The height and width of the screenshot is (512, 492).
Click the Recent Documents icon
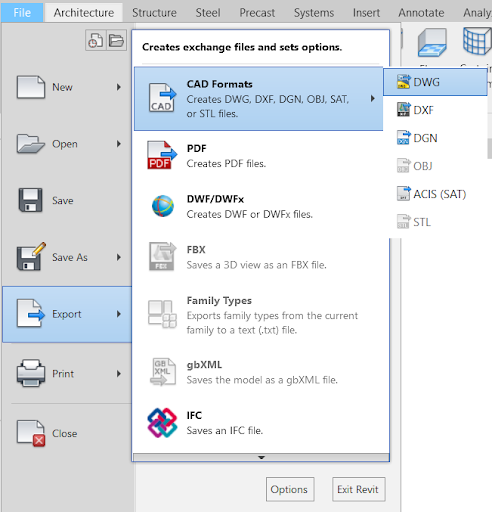tap(96, 40)
